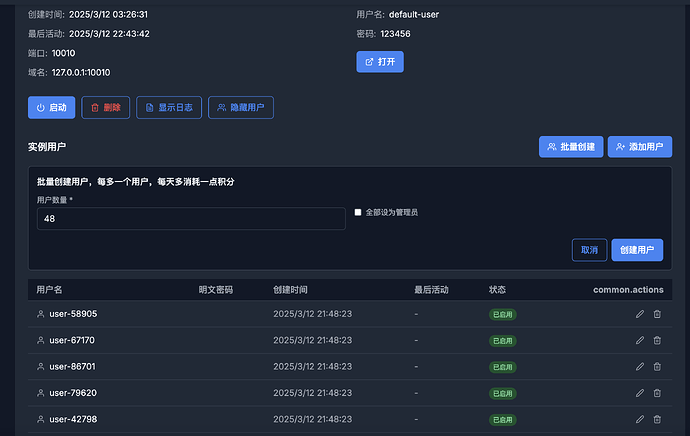Click the 已启用 status badge for user-67170
The width and height of the screenshot is (690, 436).
click(x=503, y=341)
